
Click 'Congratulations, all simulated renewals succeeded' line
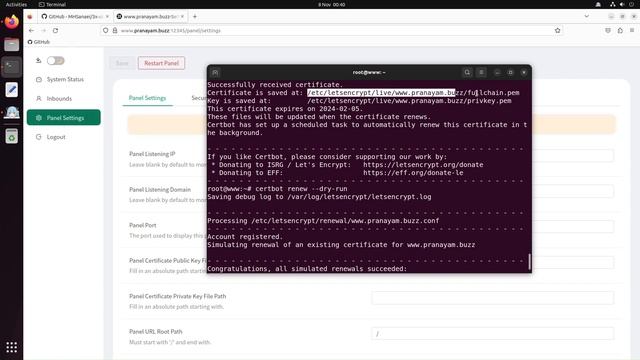coord(307,269)
